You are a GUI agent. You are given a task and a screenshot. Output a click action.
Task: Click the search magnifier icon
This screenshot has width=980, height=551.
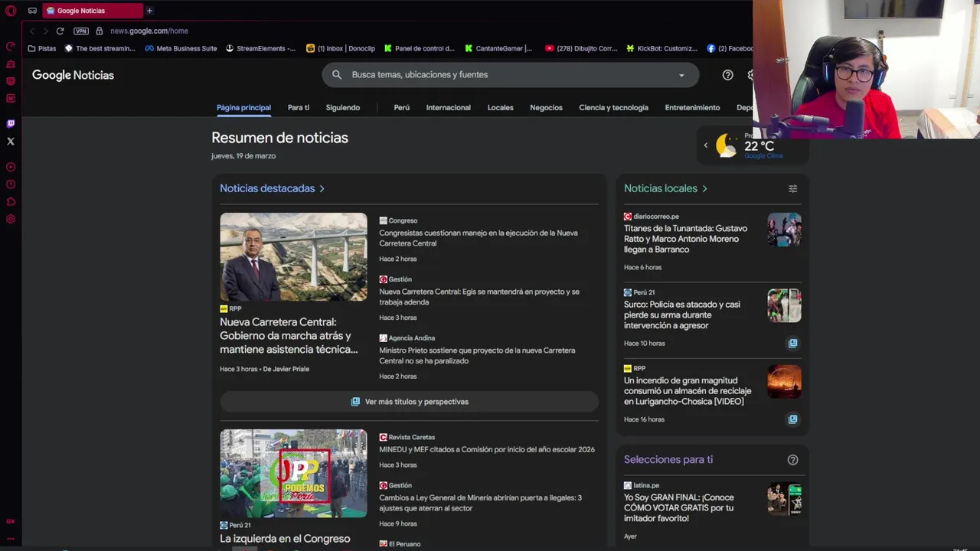(337, 75)
